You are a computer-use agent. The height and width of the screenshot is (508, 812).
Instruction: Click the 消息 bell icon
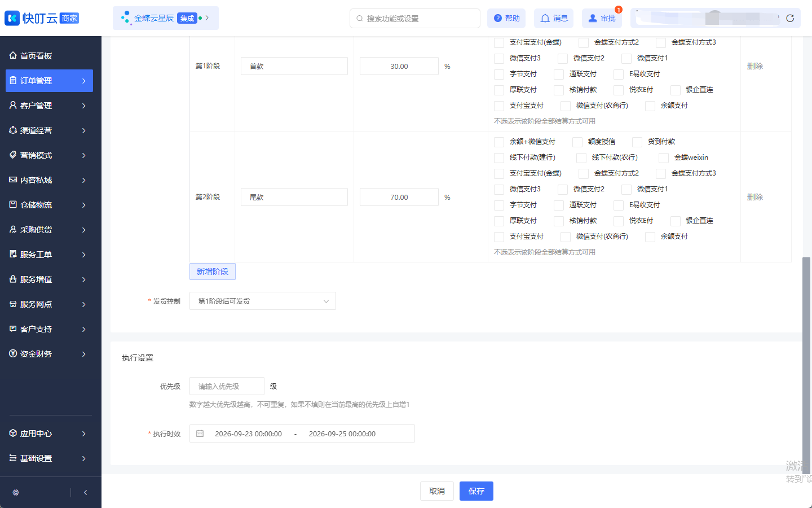(x=545, y=19)
